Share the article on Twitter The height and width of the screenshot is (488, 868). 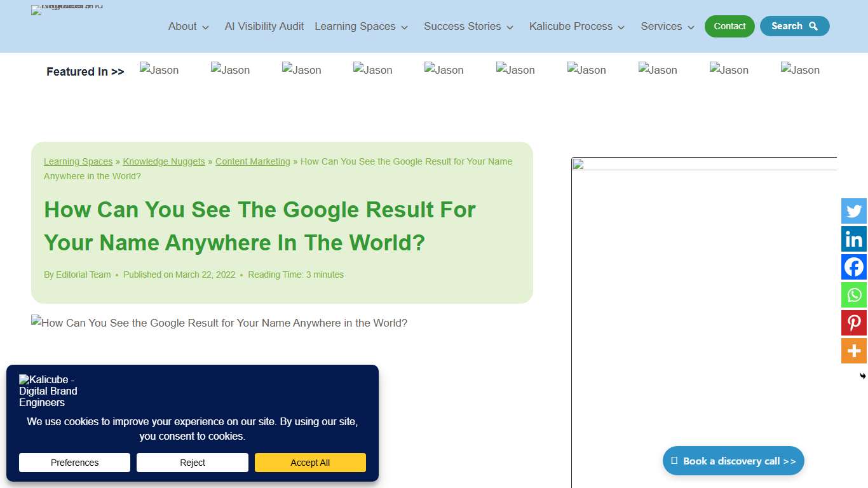(853, 211)
